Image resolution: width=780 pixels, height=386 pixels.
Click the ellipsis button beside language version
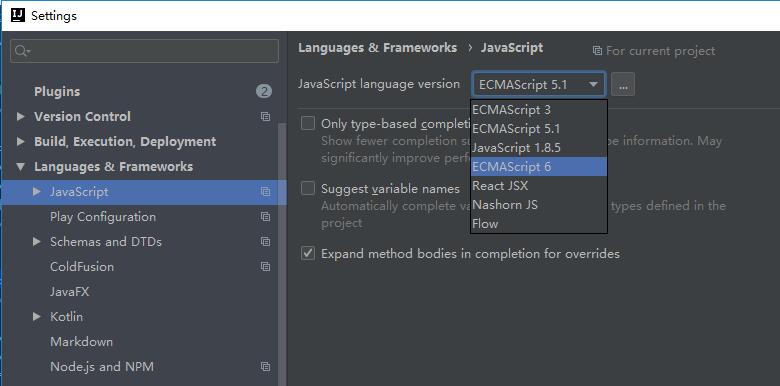623,85
